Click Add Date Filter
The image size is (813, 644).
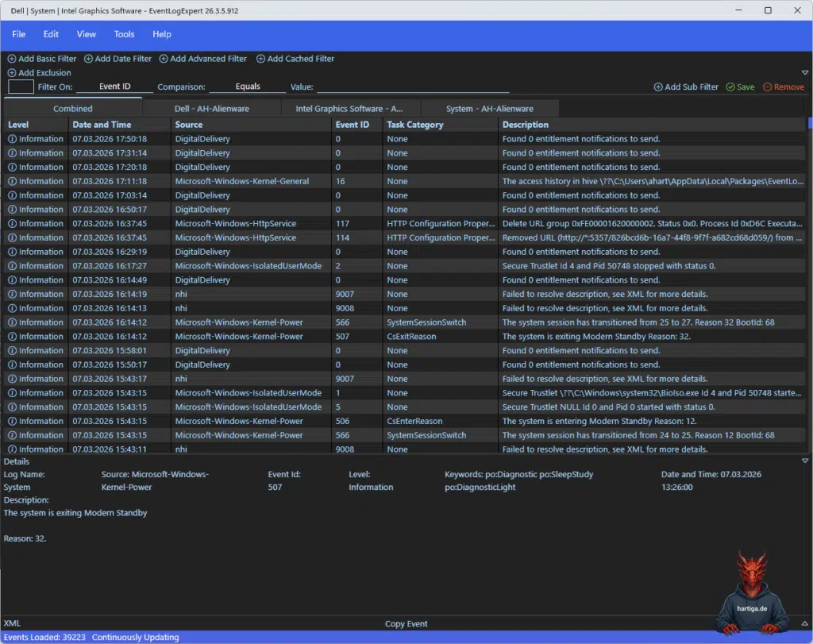118,58
